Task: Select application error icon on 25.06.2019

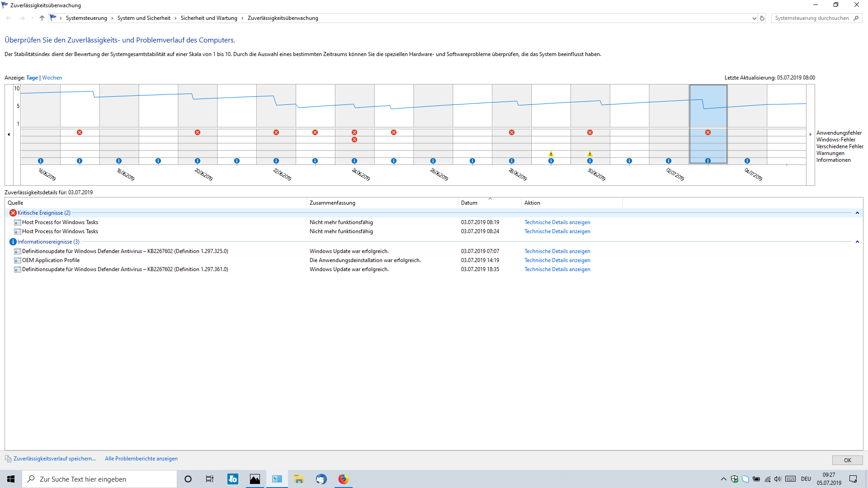Action: (394, 132)
